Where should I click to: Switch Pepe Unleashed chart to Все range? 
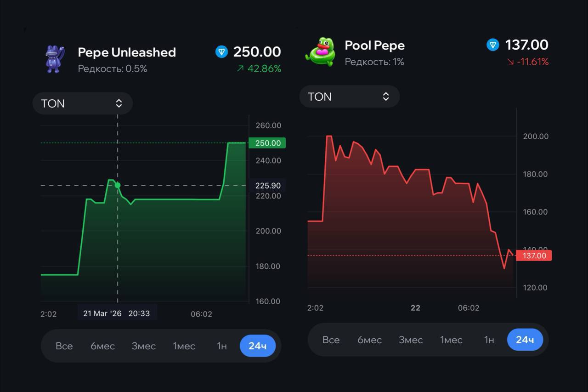pyautogui.click(x=64, y=346)
